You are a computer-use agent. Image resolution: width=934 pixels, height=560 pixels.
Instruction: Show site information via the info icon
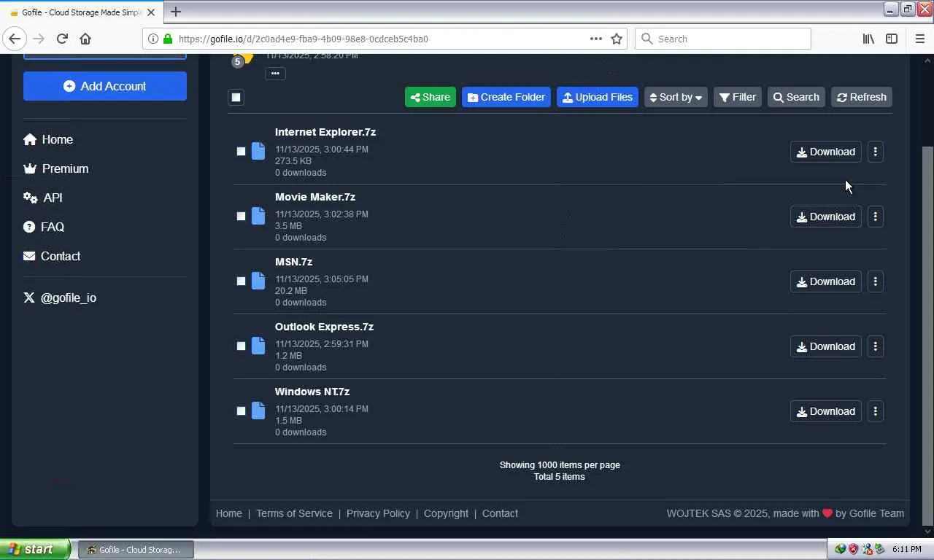tap(153, 39)
